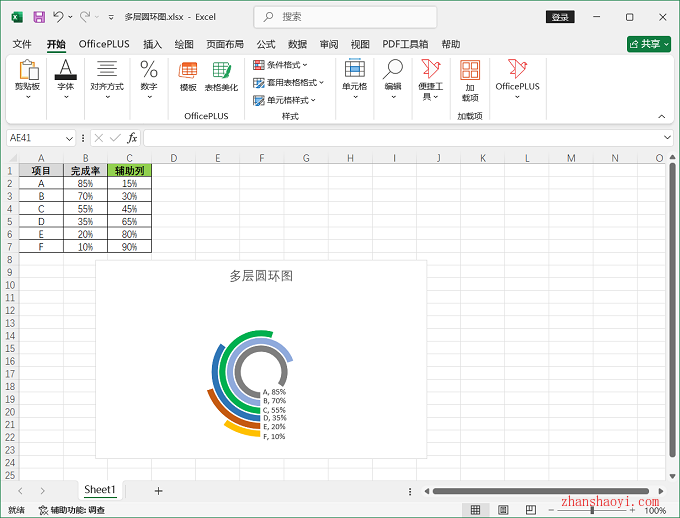This screenshot has width=680, height=518.
Task: Click the 表格美化 table beautify icon
Action: pyautogui.click(x=221, y=77)
